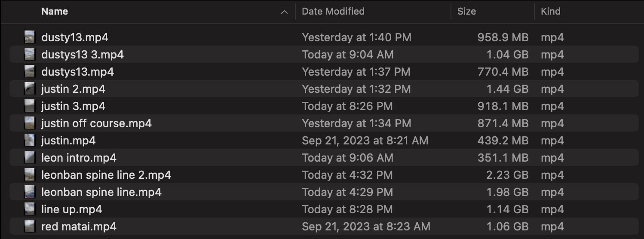This screenshot has height=239, width=644.
Task: Click the justin.mp4 file name
Action: [68, 141]
